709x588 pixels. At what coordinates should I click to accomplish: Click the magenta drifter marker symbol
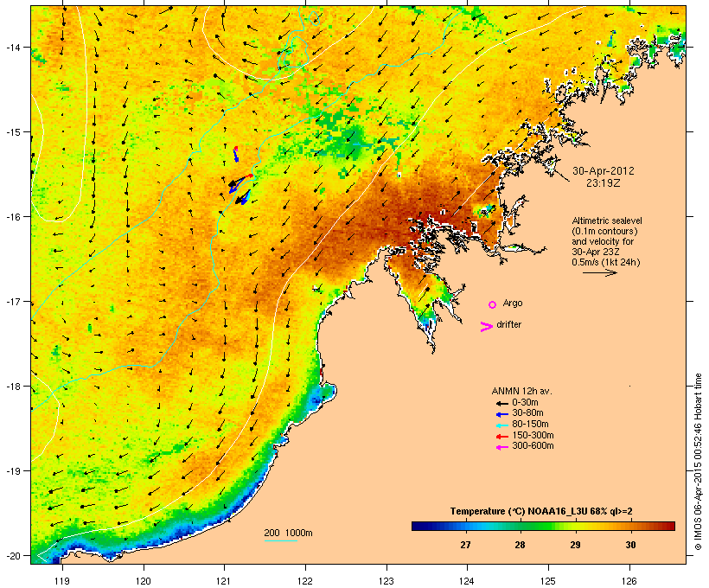pos(487,327)
